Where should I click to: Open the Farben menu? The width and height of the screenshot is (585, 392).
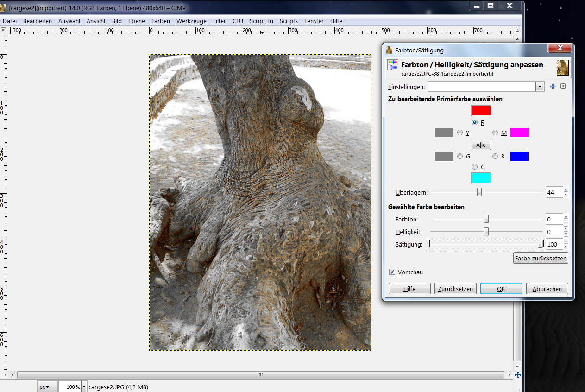tap(160, 21)
